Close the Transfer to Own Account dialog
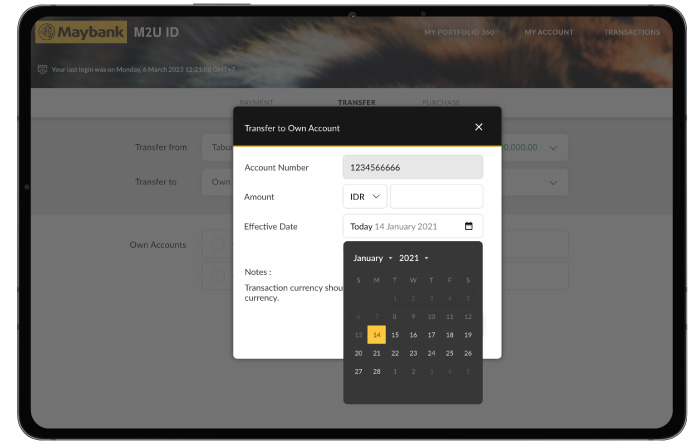The width and height of the screenshot is (700, 445). coord(479,127)
